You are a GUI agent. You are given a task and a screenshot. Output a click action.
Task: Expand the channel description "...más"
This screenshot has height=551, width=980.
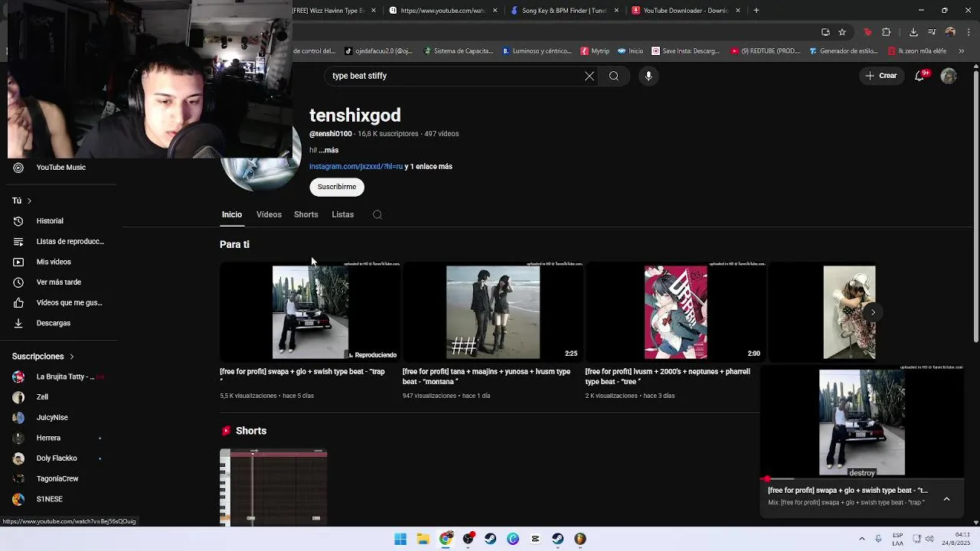click(328, 150)
